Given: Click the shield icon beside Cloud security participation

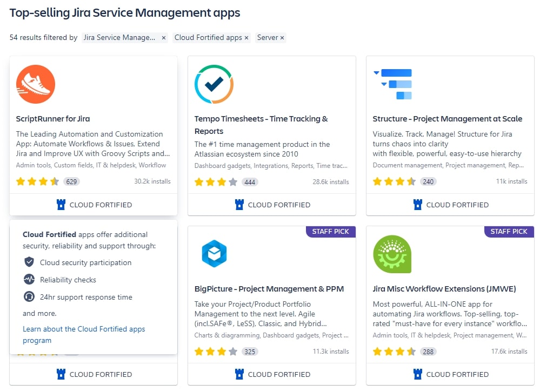Looking at the screenshot, I should tap(29, 262).
